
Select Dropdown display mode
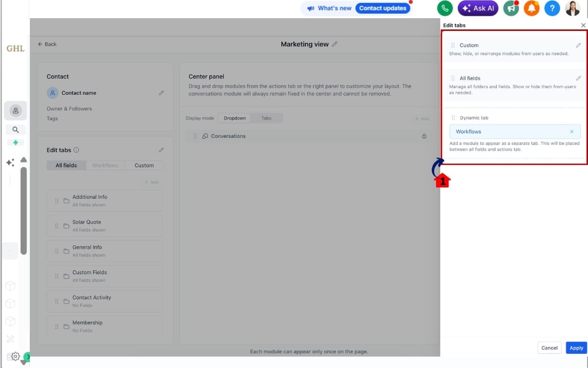click(235, 118)
